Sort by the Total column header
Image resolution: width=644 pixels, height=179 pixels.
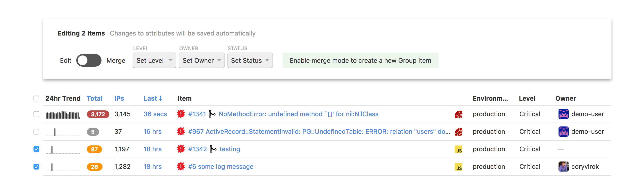pos(94,98)
